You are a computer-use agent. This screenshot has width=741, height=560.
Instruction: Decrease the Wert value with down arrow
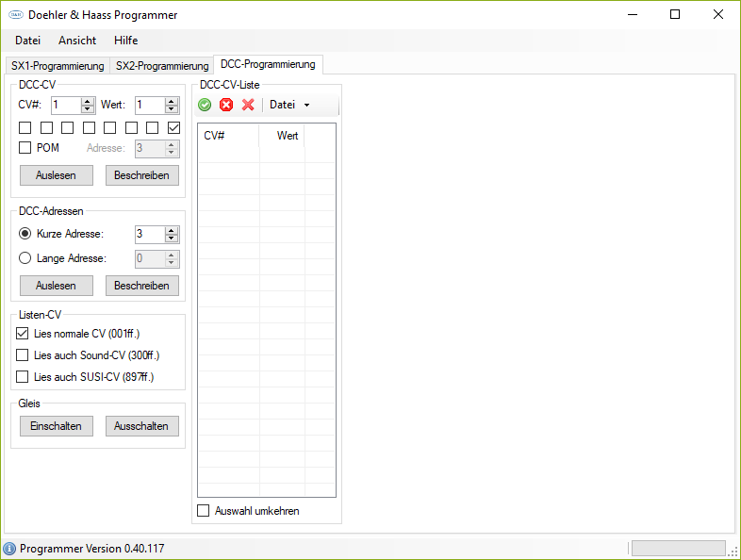tap(172, 109)
